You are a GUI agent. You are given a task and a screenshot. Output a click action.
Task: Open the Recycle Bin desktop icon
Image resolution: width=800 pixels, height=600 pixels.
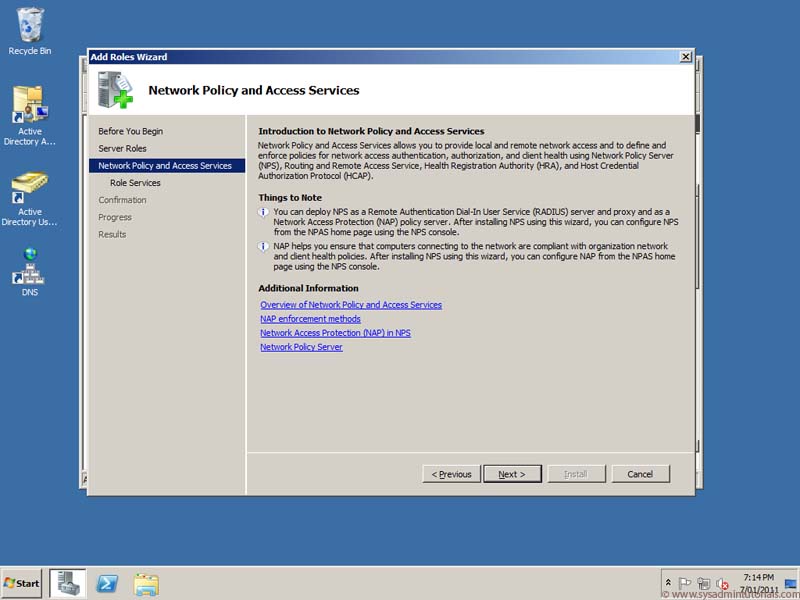tap(30, 31)
